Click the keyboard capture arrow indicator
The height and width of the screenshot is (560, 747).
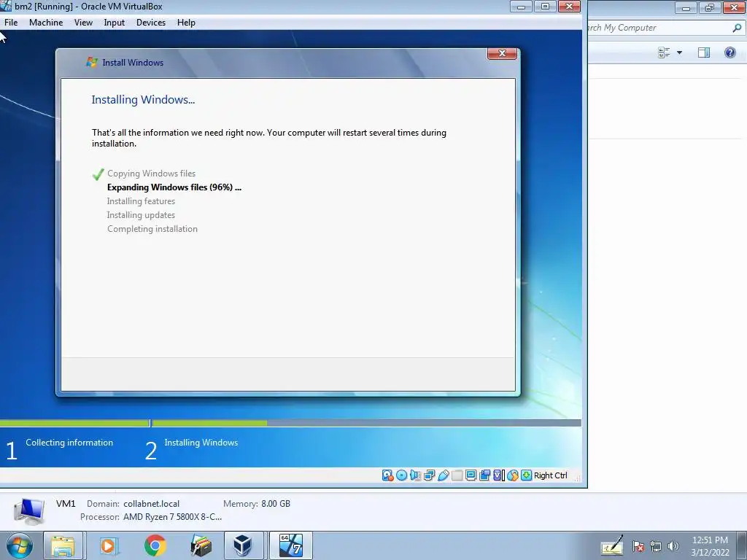(x=526, y=475)
